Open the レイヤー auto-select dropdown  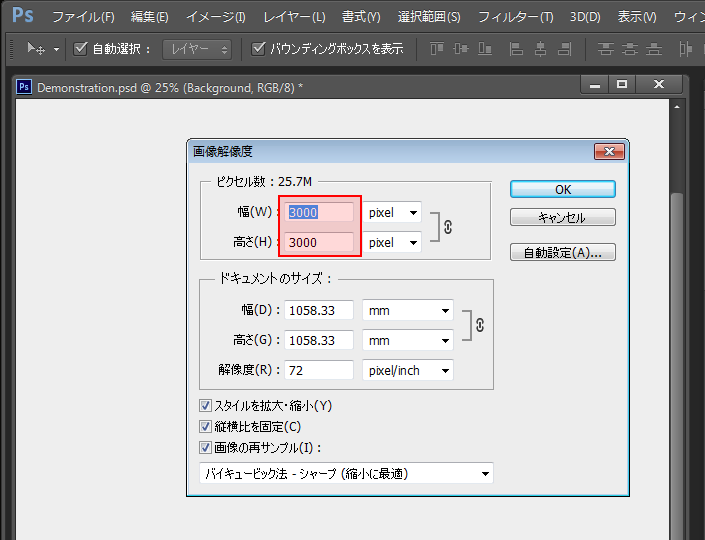coord(197,49)
